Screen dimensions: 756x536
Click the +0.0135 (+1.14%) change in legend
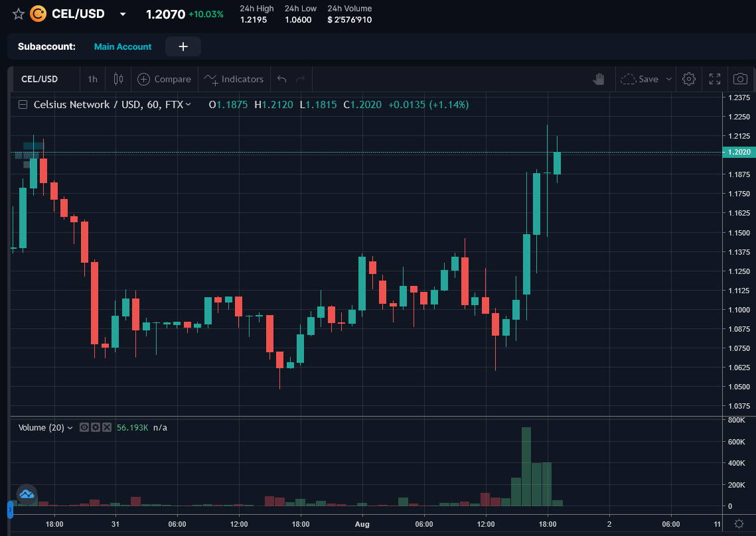tap(429, 105)
